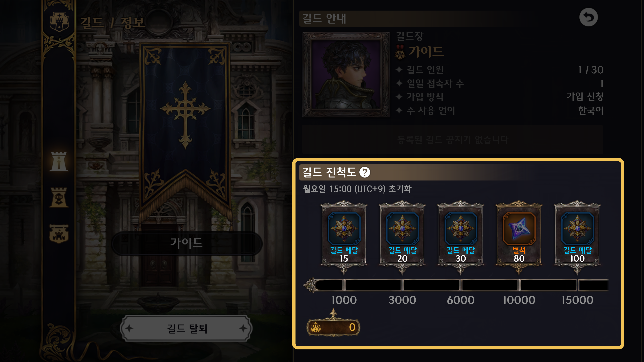Click the guild progress help question mark
This screenshot has height=362, width=644.
click(364, 172)
